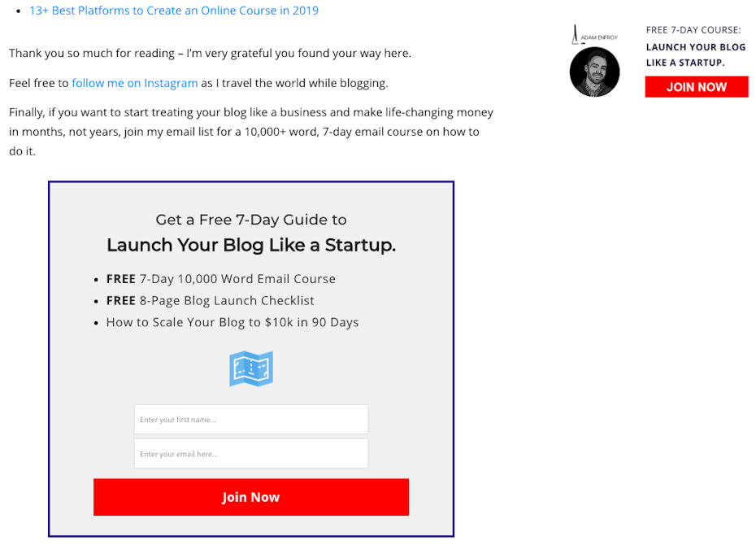
Task: Select the "Scale Your Blog to $10k" bullet
Action: (232, 322)
